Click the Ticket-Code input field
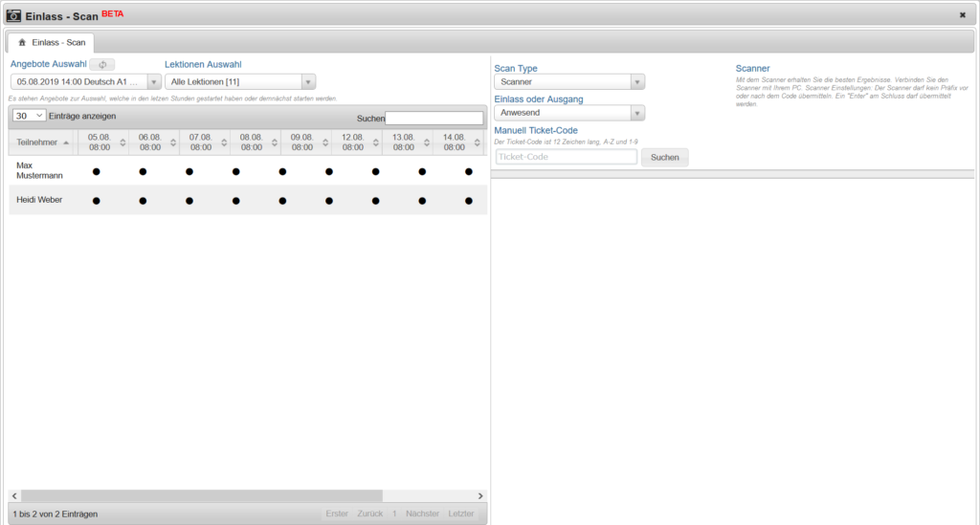Image resolution: width=980 pixels, height=525 pixels. (x=566, y=157)
